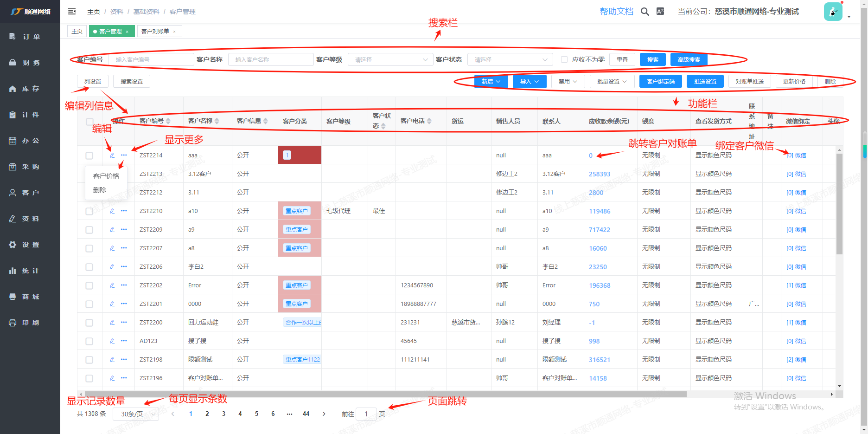
Task: Open the 30条/页 page size dropdown
Action: click(136, 414)
